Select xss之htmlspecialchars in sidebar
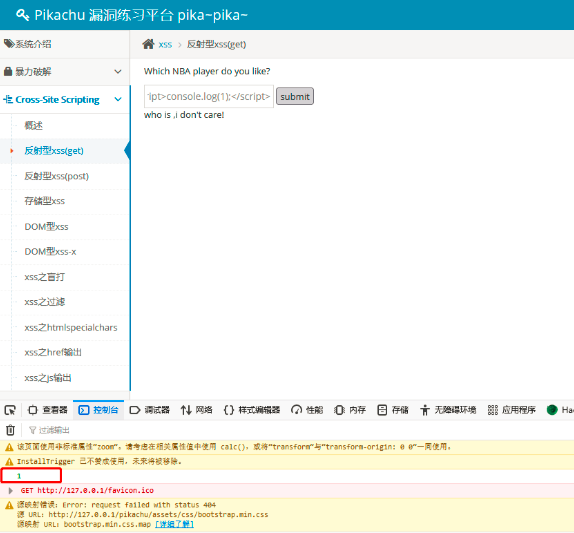Screen dimensions: 574x533 (x=71, y=328)
